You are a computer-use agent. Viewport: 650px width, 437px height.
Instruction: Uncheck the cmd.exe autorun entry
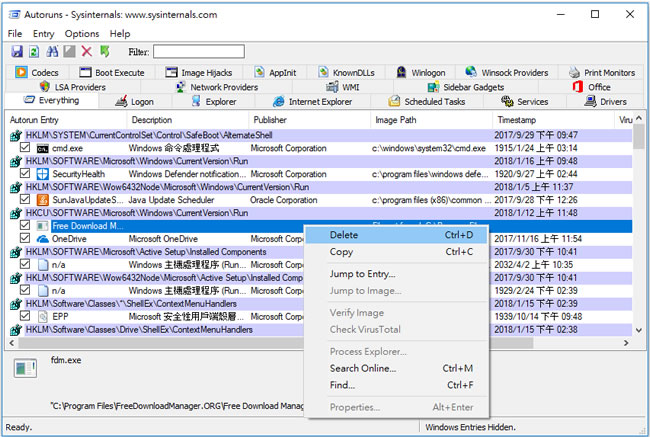point(25,148)
